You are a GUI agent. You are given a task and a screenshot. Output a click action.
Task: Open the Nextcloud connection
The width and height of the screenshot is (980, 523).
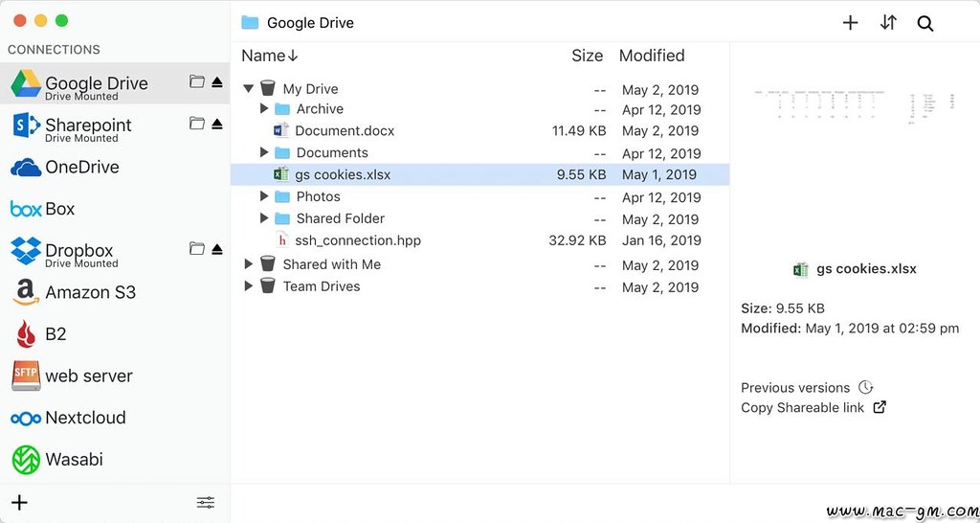(x=115, y=418)
